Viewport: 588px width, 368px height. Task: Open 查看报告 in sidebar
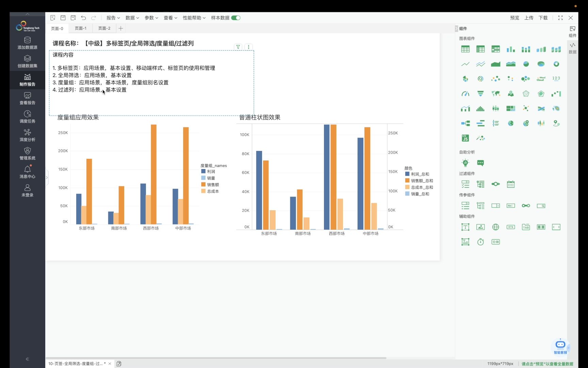pyautogui.click(x=27, y=98)
